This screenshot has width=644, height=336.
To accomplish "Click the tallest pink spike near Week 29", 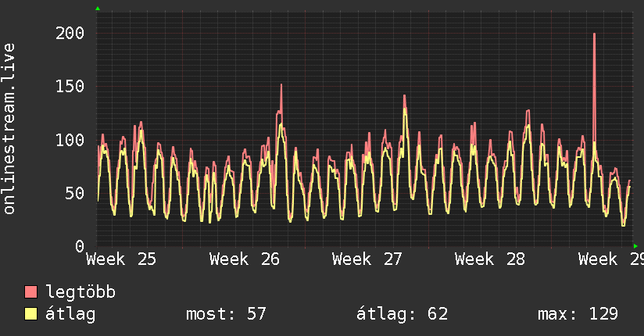I will tap(594, 82).
